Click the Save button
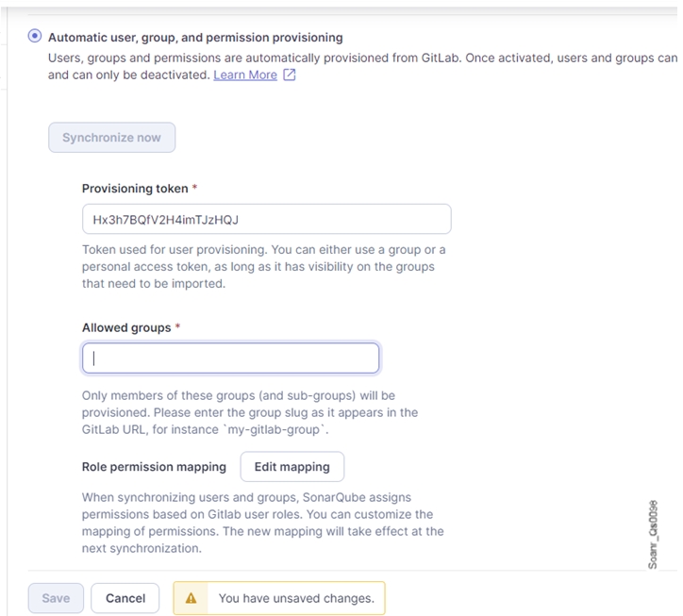Screen dimensions: 683x616 [x=56, y=598]
